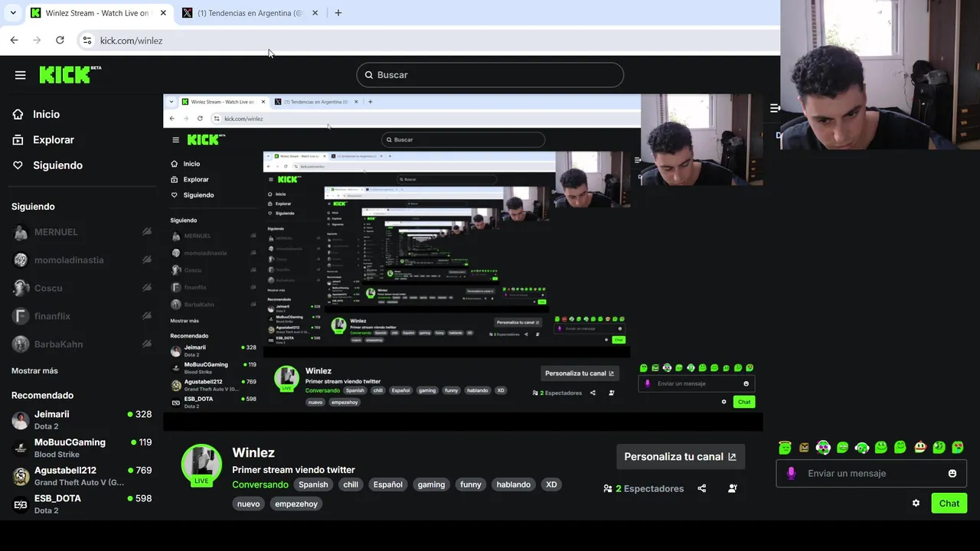Click the search magnifier icon in Buscar

point(369,75)
